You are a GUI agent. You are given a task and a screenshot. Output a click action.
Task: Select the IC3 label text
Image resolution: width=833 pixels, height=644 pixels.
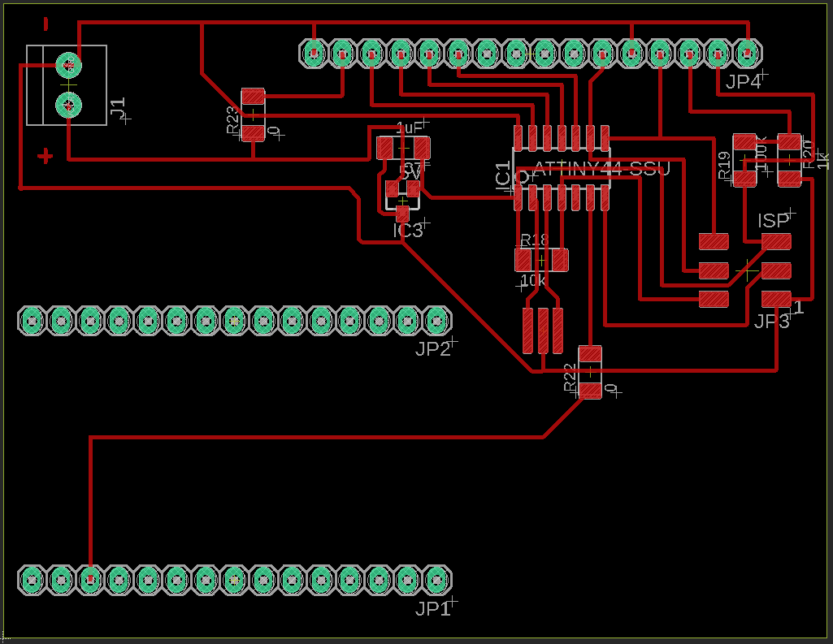pyautogui.click(x=407, y=231)
